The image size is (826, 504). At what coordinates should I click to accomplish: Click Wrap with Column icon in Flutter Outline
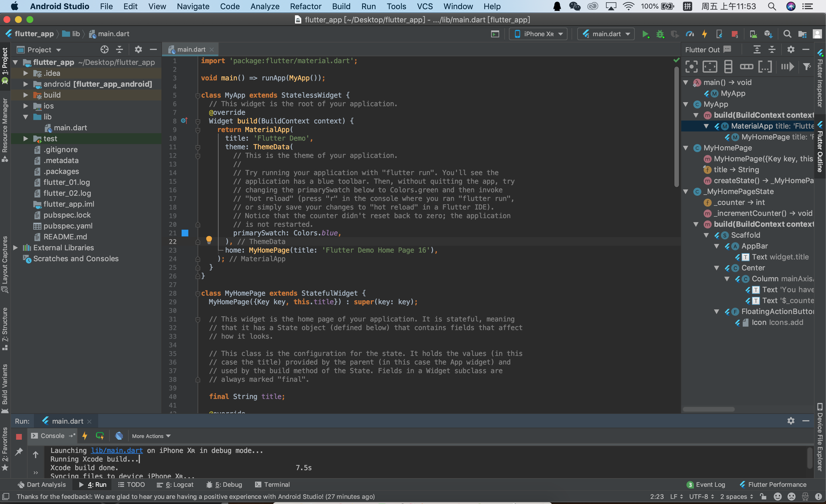click(x=728, y=67)
